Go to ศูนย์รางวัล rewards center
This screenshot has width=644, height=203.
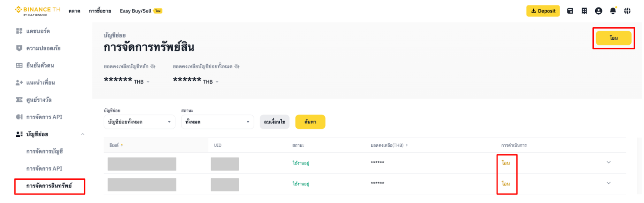click(39, 100)
